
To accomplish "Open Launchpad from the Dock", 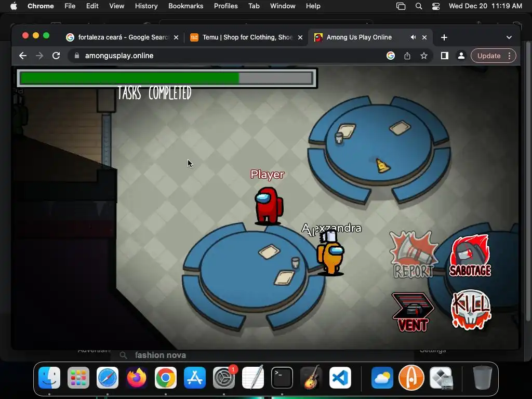I will (78, 377).
